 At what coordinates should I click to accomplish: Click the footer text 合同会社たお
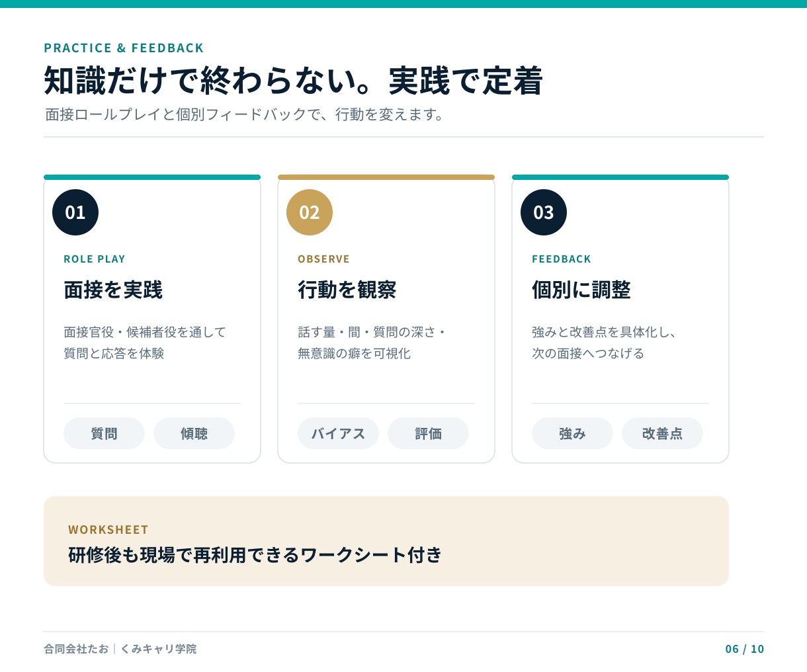(x=76, y=649)
